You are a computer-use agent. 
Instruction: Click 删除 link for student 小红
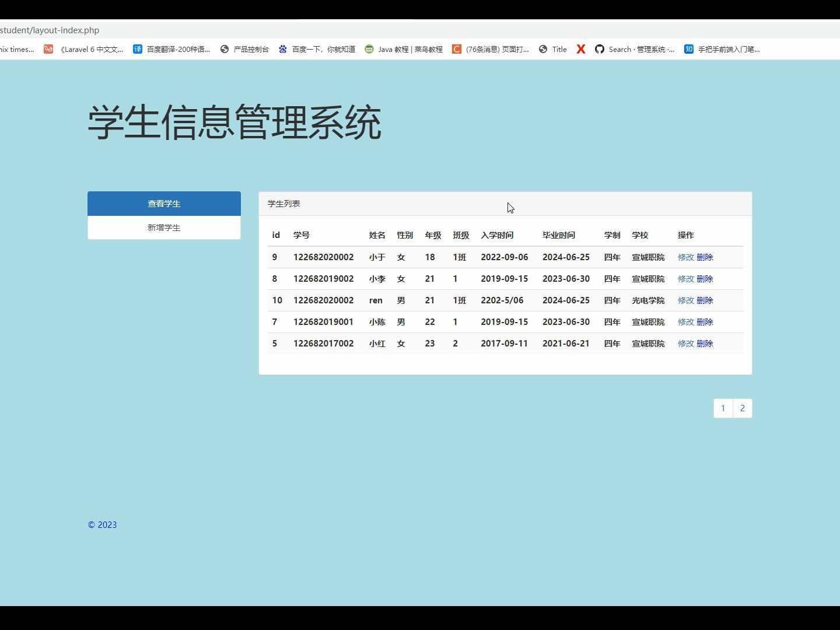click(x=705, y=344)
